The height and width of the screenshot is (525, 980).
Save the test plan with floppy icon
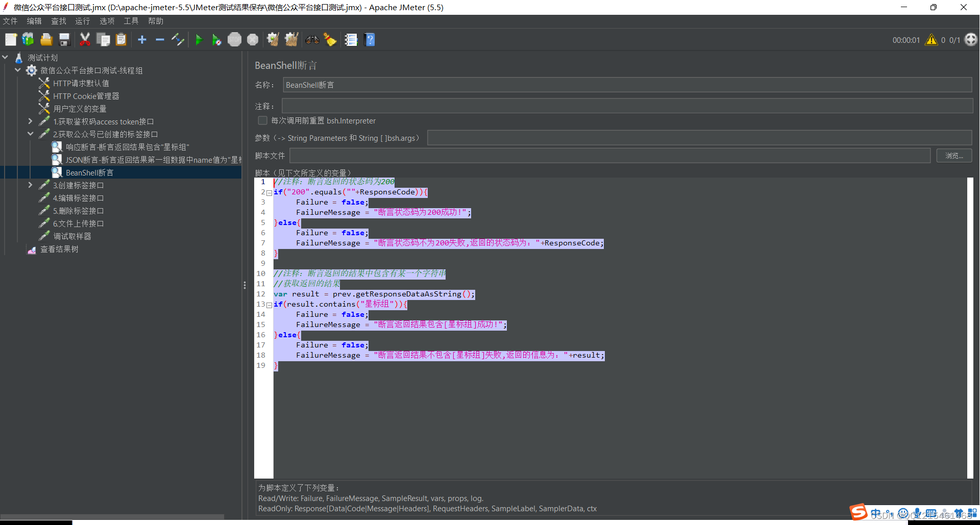(64, 40)
